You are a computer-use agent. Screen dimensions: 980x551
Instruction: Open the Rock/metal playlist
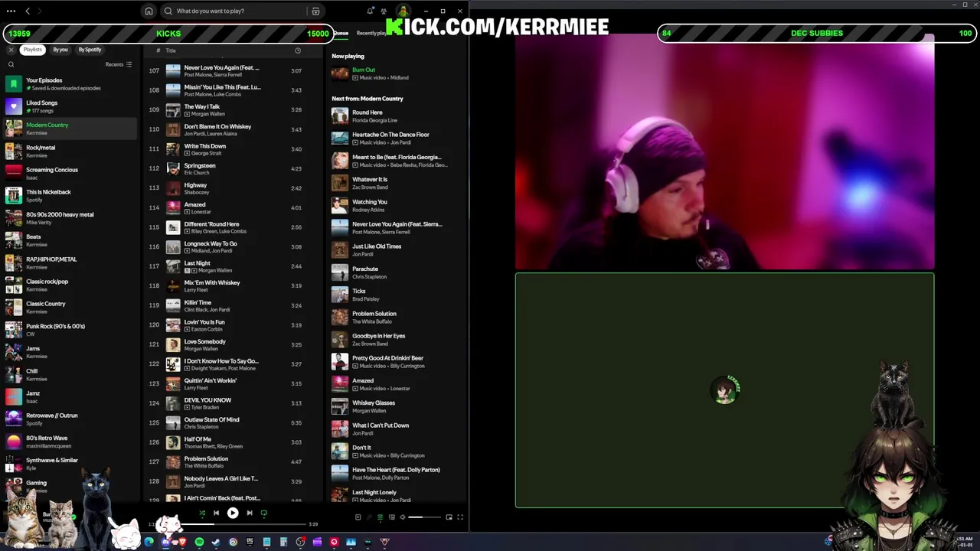pyautogui.click(x=70, y=152)
